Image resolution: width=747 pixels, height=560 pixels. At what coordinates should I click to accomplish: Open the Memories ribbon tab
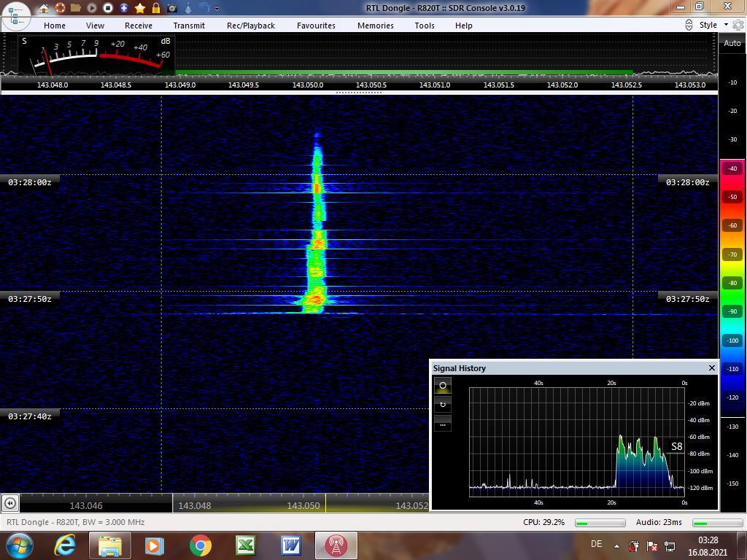pos(376,26)
